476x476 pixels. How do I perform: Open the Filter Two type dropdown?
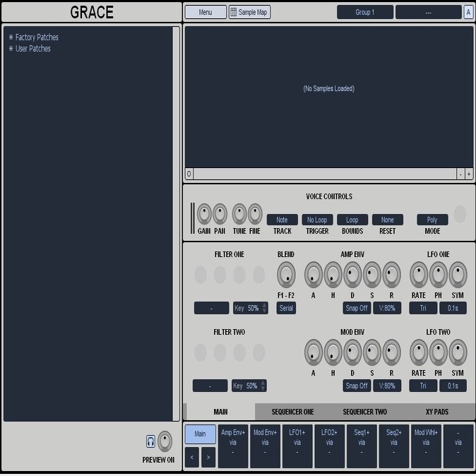(x=210, y=386)
